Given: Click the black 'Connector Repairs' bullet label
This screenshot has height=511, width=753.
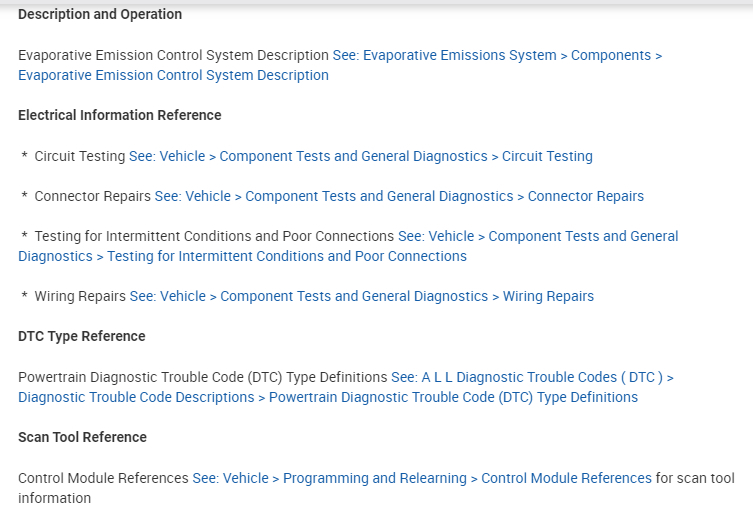Looking at the screenshot, I should [92, 196].
